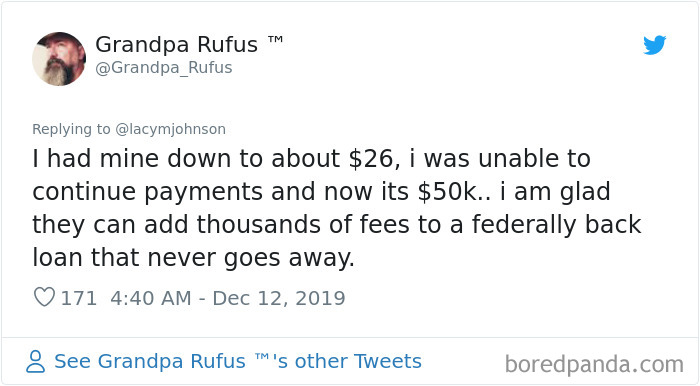Click the boredpanda.com watermark

coord(594,365)
